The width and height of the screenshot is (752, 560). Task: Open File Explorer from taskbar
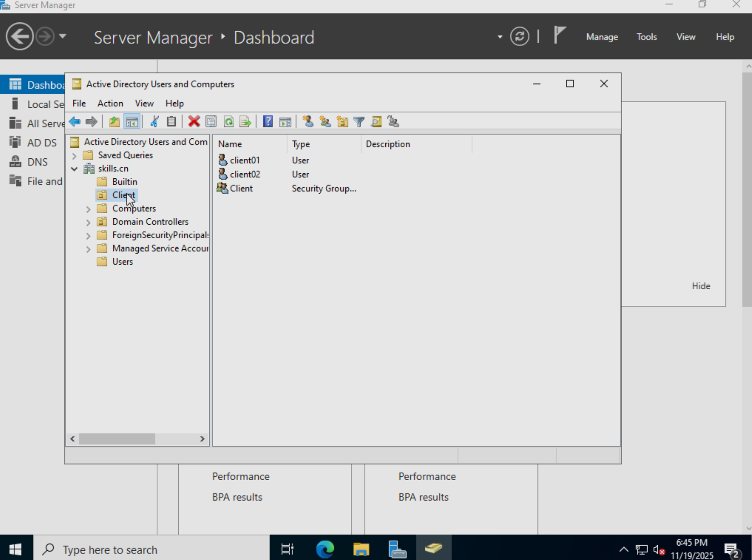361,549
